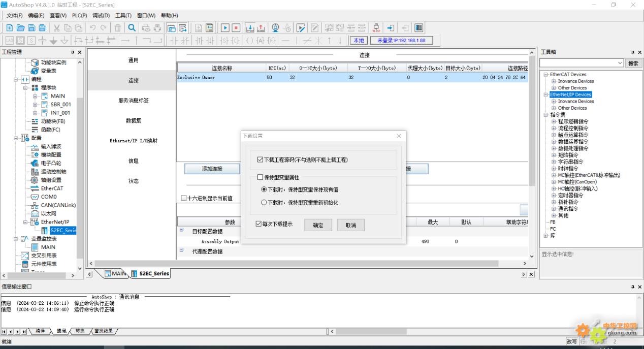Open CAN(CANLink) configuration node

[58, 205]
